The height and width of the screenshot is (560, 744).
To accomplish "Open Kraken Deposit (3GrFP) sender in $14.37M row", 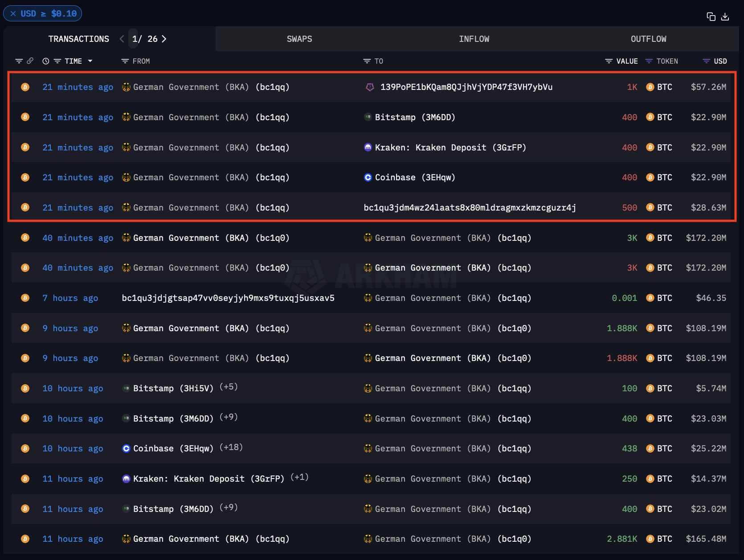I will [x=208, y=479].
